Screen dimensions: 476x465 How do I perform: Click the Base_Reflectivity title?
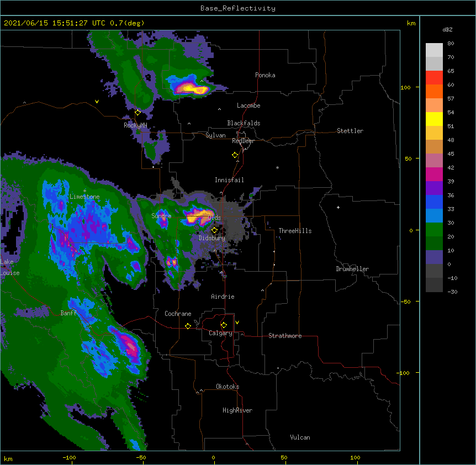[x=238, y=8]
